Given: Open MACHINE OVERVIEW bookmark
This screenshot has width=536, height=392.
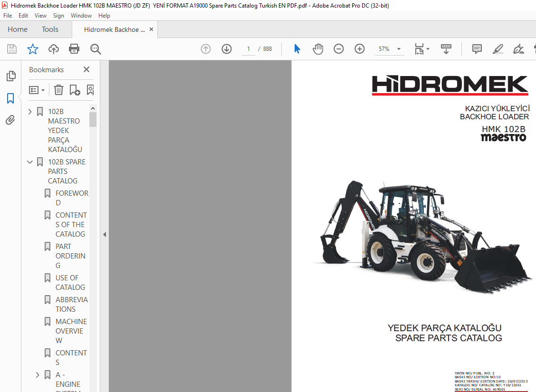Looking at the screenshot, I should (71, 331).
